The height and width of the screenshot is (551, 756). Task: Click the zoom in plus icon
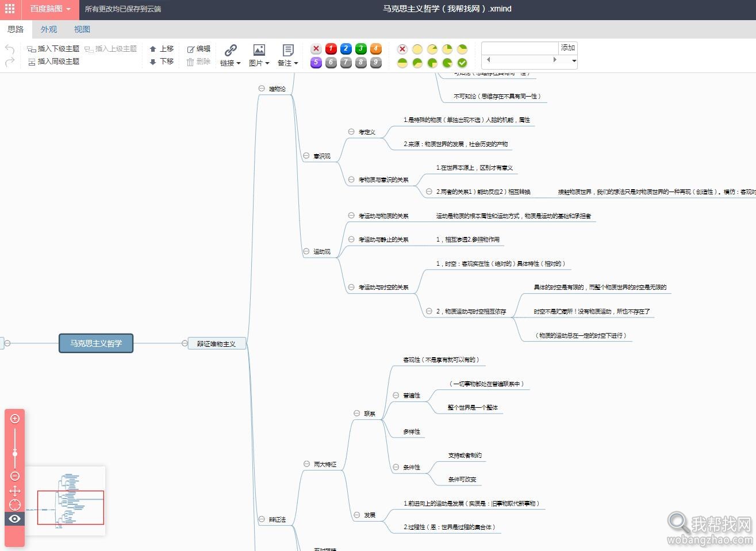[15, 419]
